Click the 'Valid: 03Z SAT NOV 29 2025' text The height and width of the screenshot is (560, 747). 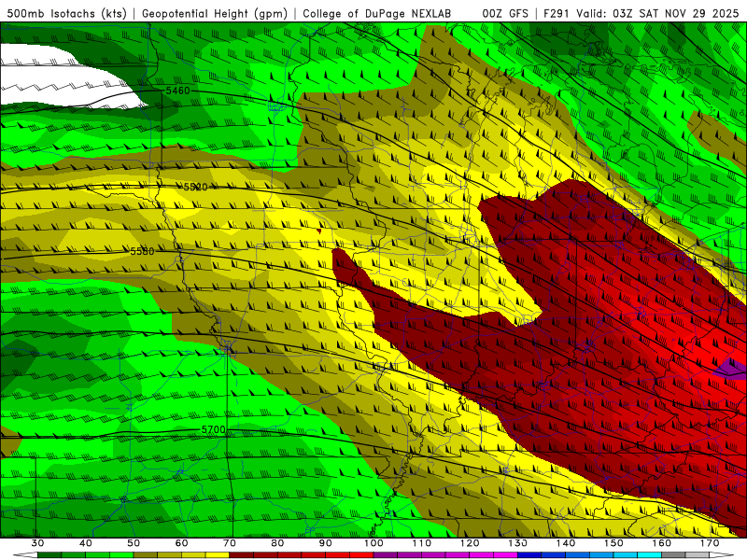(x=657, y=13)
